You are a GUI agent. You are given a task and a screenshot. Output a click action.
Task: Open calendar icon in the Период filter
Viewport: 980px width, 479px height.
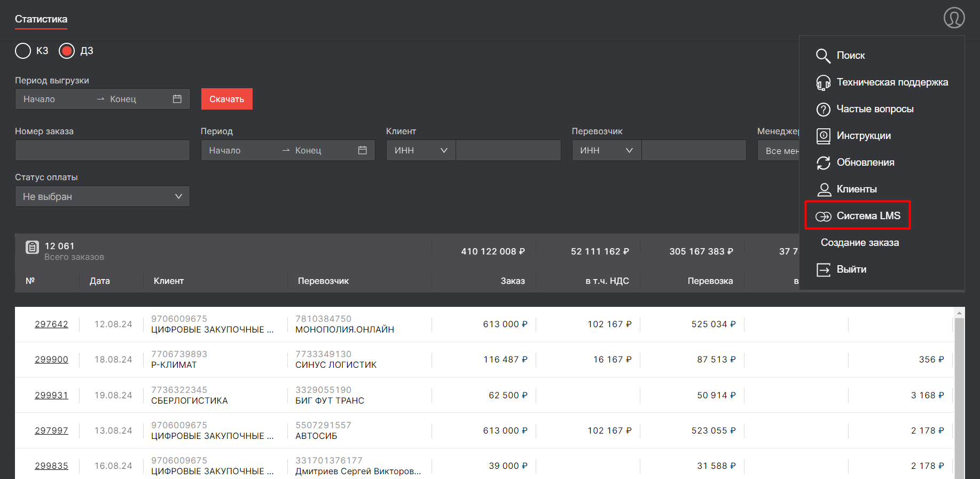pyautogui.click(x=363, y=150)
